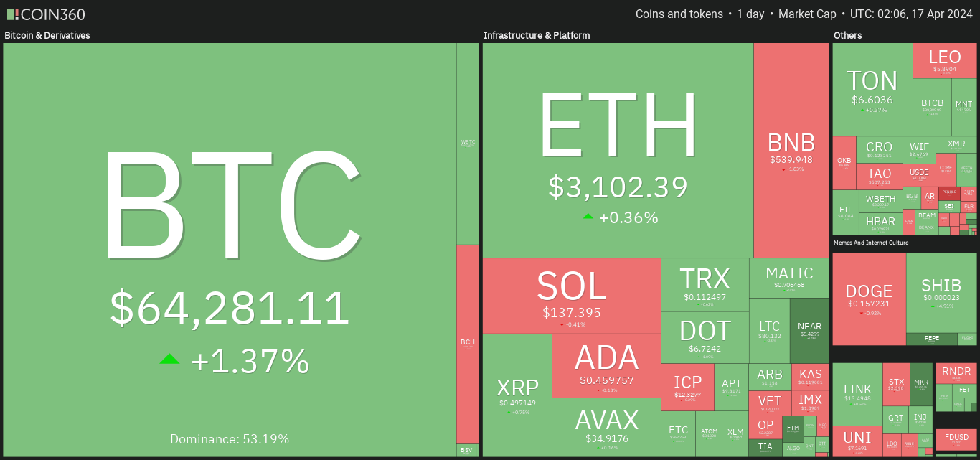
Task: Click the SHIB tile
Action: [941, 293]
